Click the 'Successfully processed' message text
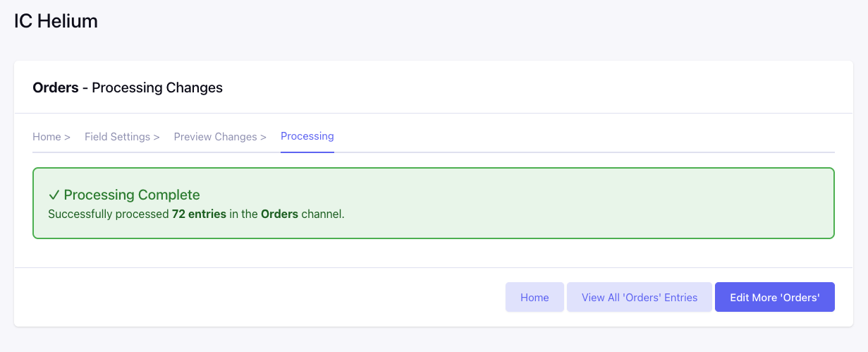 [x=108, y=214]
